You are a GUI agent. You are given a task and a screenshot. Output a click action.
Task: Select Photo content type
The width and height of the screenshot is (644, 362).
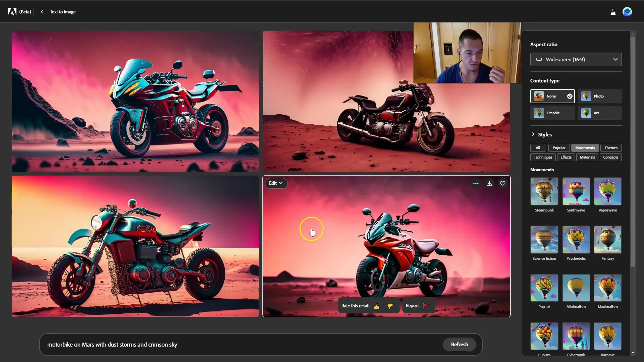coord(599,96)
